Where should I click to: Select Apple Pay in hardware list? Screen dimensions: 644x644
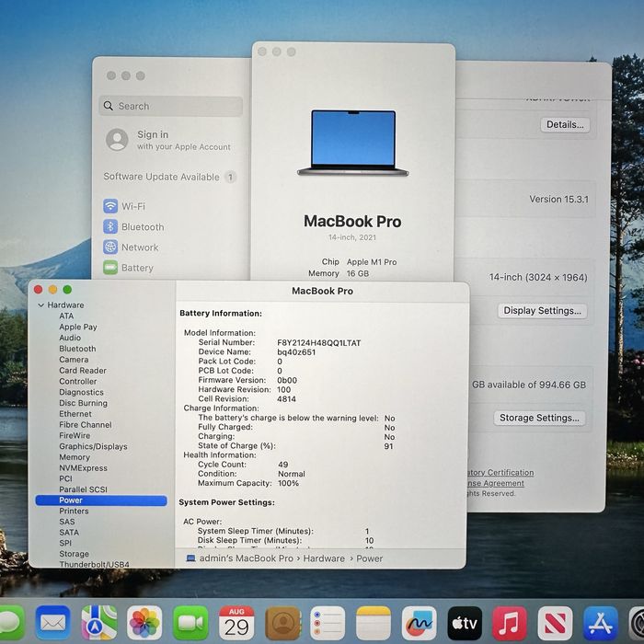(x=78, y=327)
